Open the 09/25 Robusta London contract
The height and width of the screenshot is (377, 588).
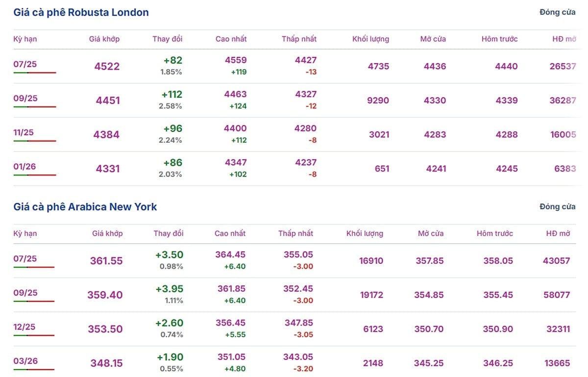25,98
